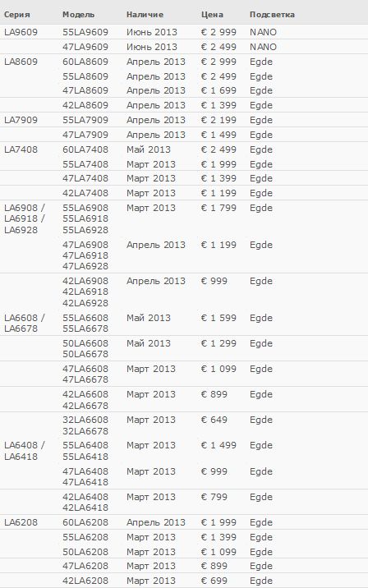Click the Цена column header
Image resolution: width=368 pixels, height=588 pixels.
(212, 15)
